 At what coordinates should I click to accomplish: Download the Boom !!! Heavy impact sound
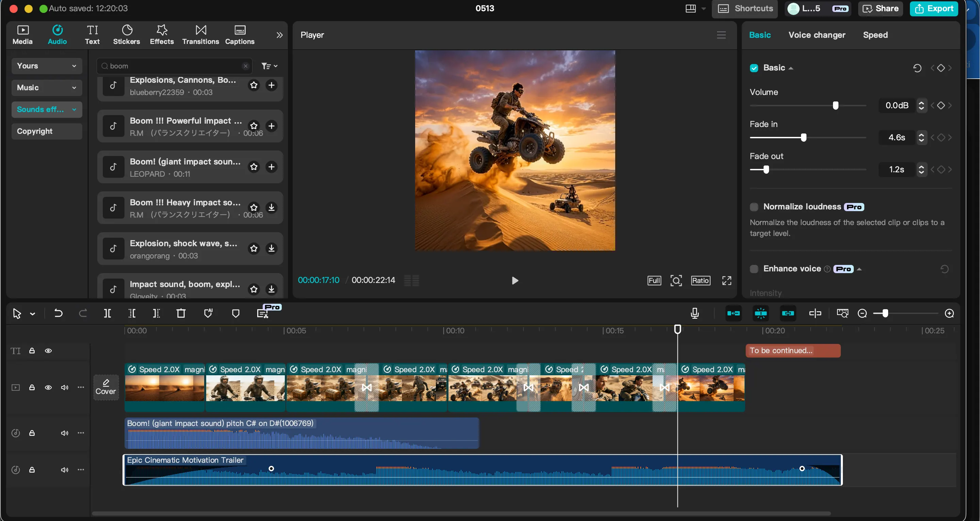(271, 208)
